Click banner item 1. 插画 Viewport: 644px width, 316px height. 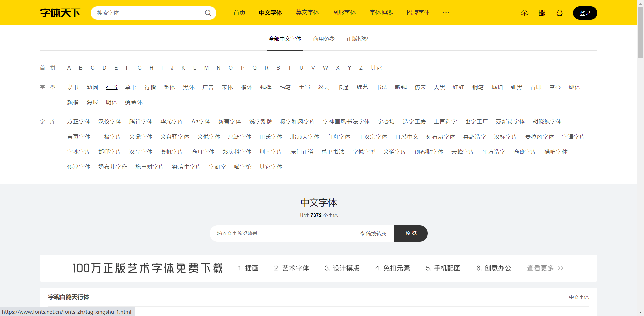click(248, 268)
